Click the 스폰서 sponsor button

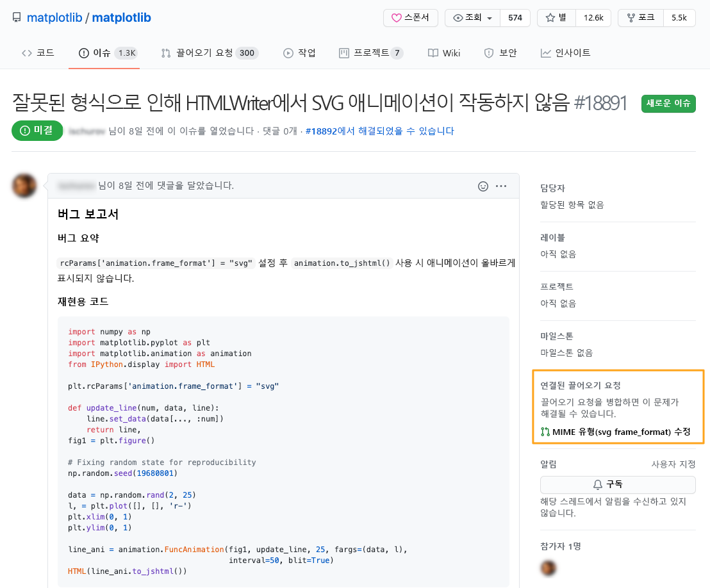pos(410,18)
